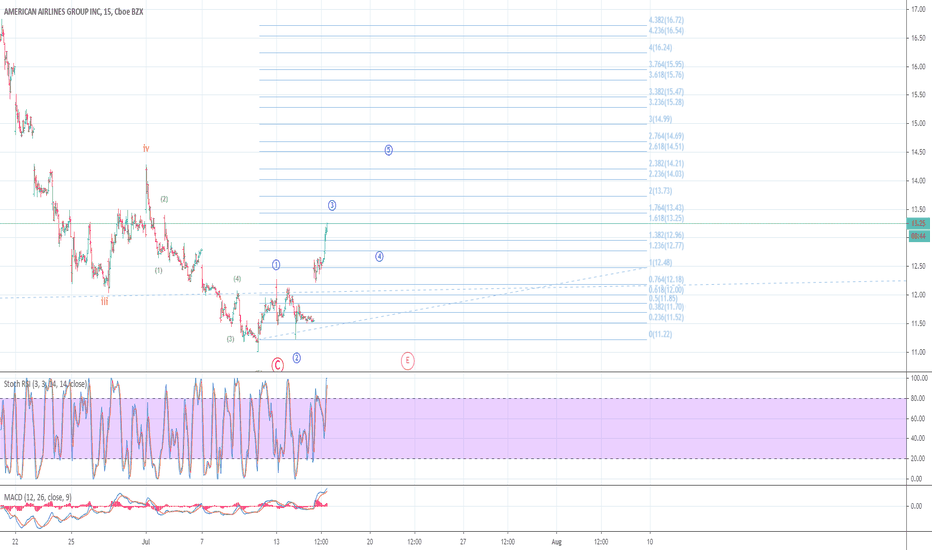Select the orange iv wave label
Viewport: 932px width, 550px height.
146,148
